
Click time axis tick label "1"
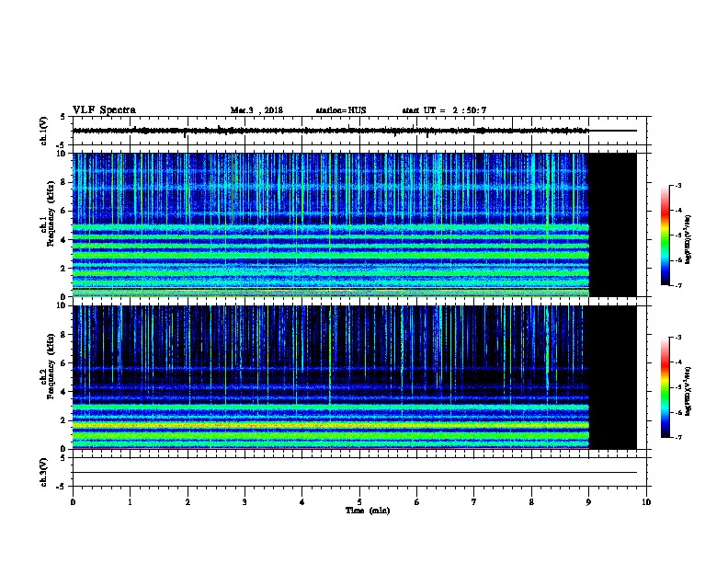(x=130, y=502)
